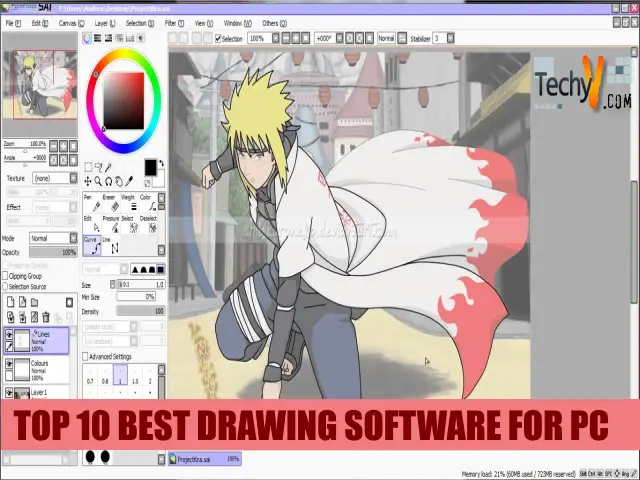The image size is (640, 480).
Task: Click the navigator thumbnail preview
Action: [x=40, y=86]
